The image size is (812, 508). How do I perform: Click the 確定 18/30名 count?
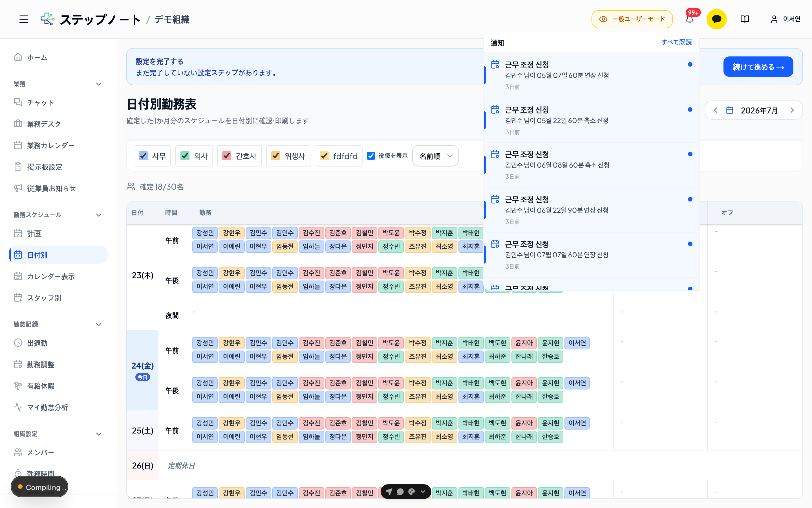point(161,187)
